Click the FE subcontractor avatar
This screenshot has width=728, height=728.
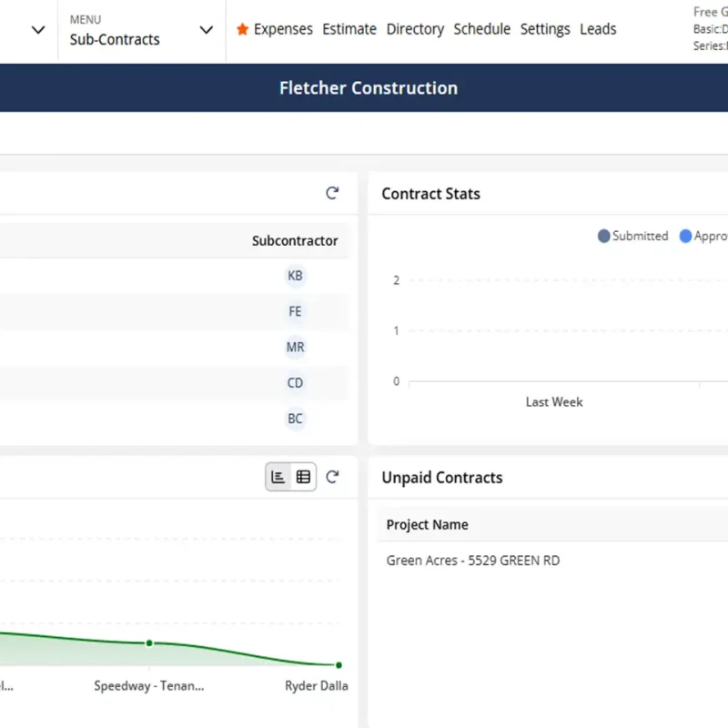click(295, 311)
